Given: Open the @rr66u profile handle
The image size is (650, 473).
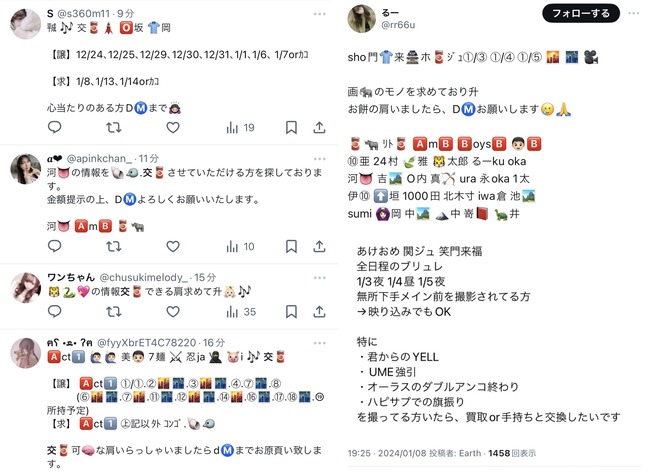Looking at the screenshot, I should point(398,25).
